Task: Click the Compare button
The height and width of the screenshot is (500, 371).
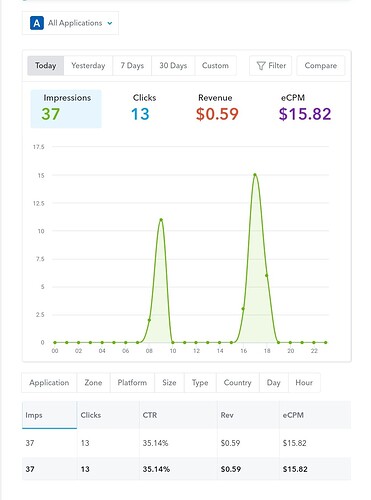Action: tap(321, 66)
